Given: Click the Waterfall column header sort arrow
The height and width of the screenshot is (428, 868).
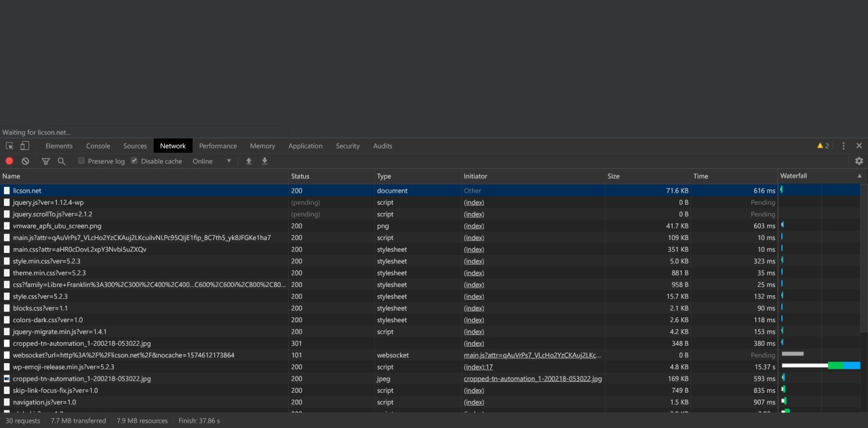Looking at the screenshot, I should (860, 176).
